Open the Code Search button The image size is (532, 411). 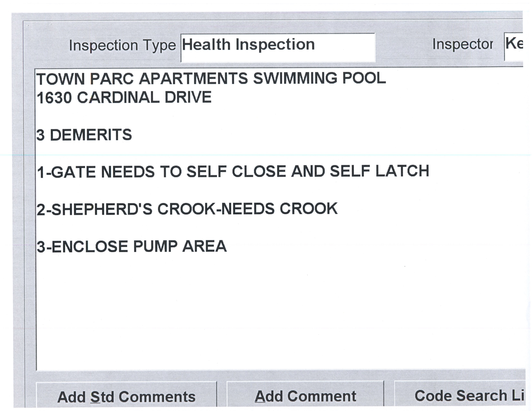[x=460, y=395]
